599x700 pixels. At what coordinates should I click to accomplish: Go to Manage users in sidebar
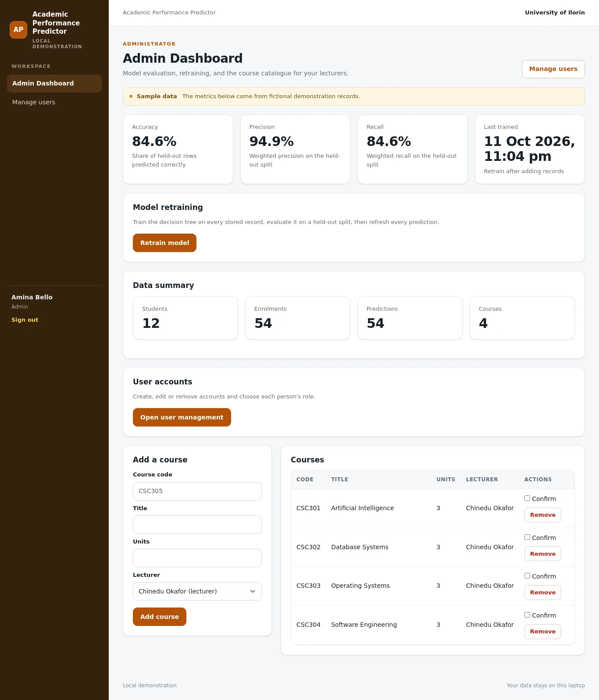pyautogui.click(x=54, y=102)
